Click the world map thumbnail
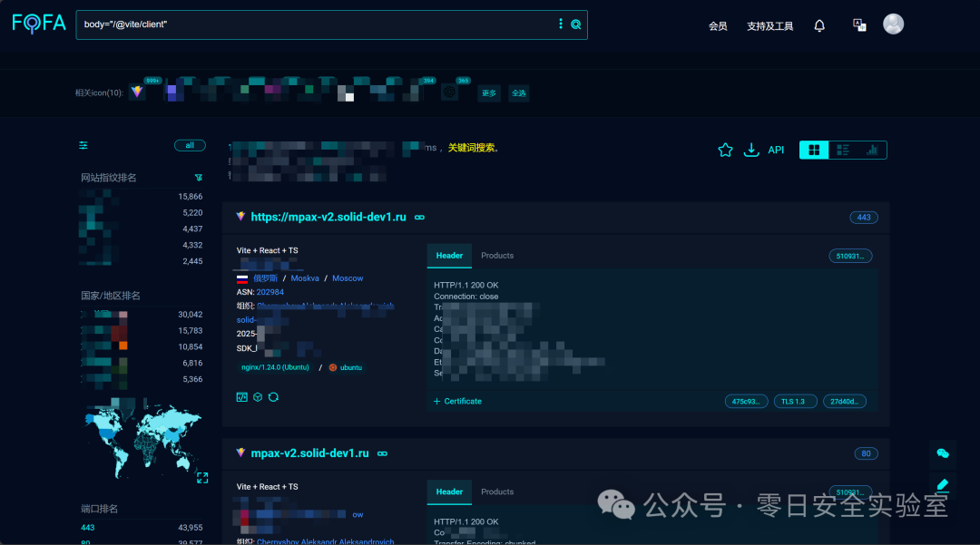This screenshot has height=545, width=980. click(142, 440)
